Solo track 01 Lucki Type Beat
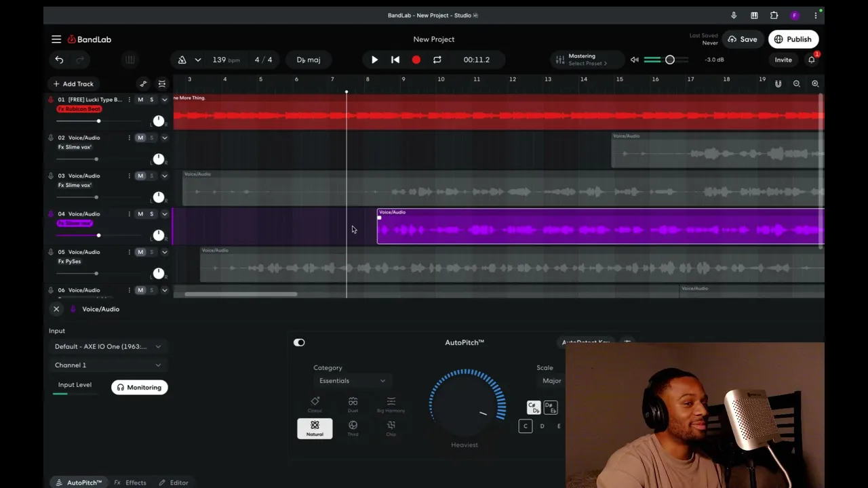Screen dimensions: 868x488 pyautogui.click(x=151, y=100)
